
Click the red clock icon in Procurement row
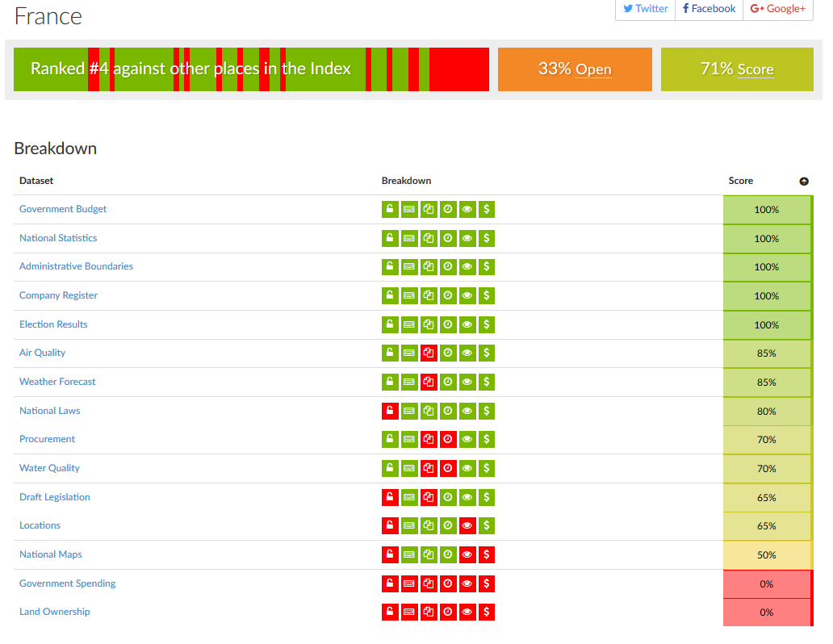coord(448,439)
